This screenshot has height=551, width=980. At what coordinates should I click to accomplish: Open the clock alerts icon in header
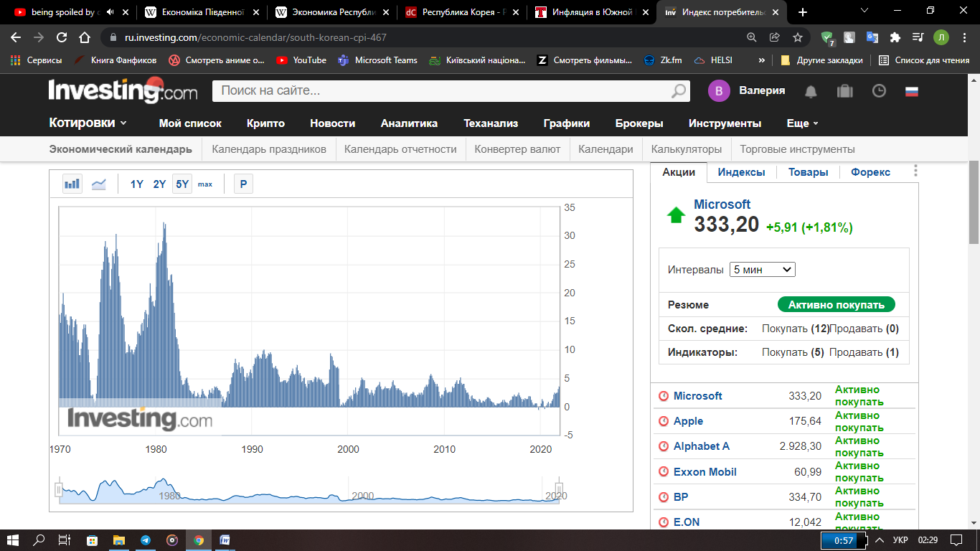pyautogui.click(x=879, y=91)
